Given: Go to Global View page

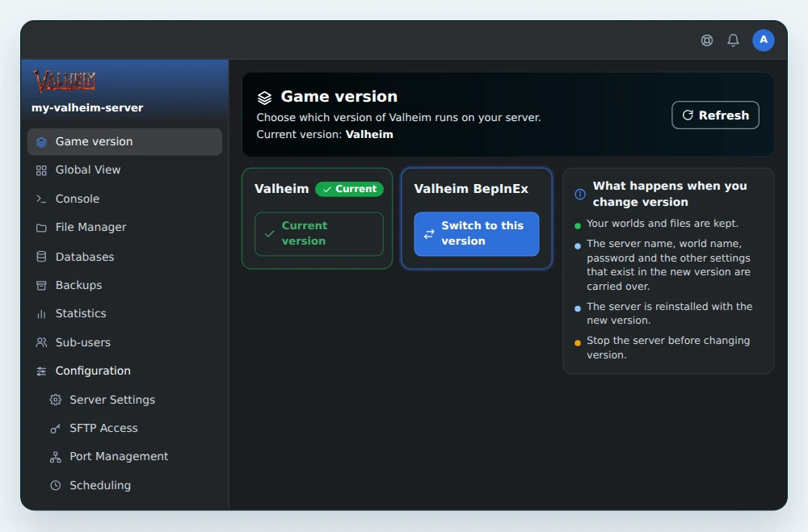Looking at the screenshot, I should click(124, 170).
